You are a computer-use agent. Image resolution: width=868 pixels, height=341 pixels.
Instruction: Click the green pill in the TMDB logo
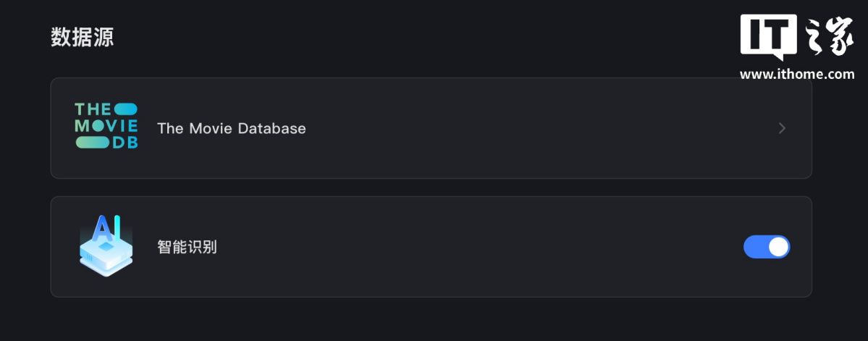93,142
